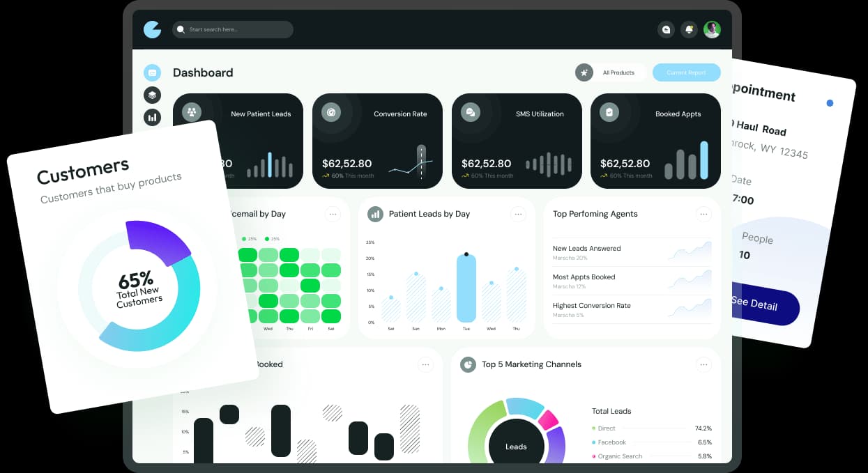The height and width of the screenshot is (473, 868).
Task: Open the notifications bell icon
Action: pyautogui.click(x=689, y=29)
